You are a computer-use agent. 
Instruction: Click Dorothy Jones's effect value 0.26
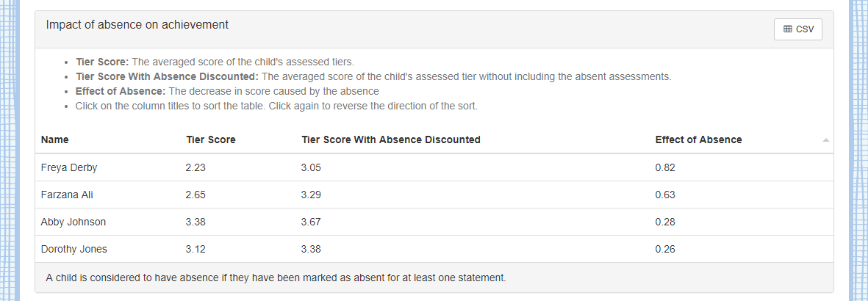pyautogui.click(x=665, y=249)
